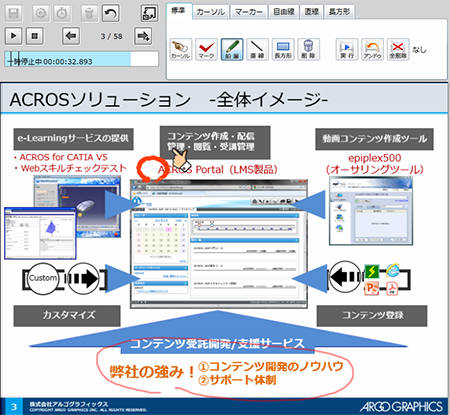
Task: Click the playback progress bar showing 00:00:32.893
Action: click(82, 59)
